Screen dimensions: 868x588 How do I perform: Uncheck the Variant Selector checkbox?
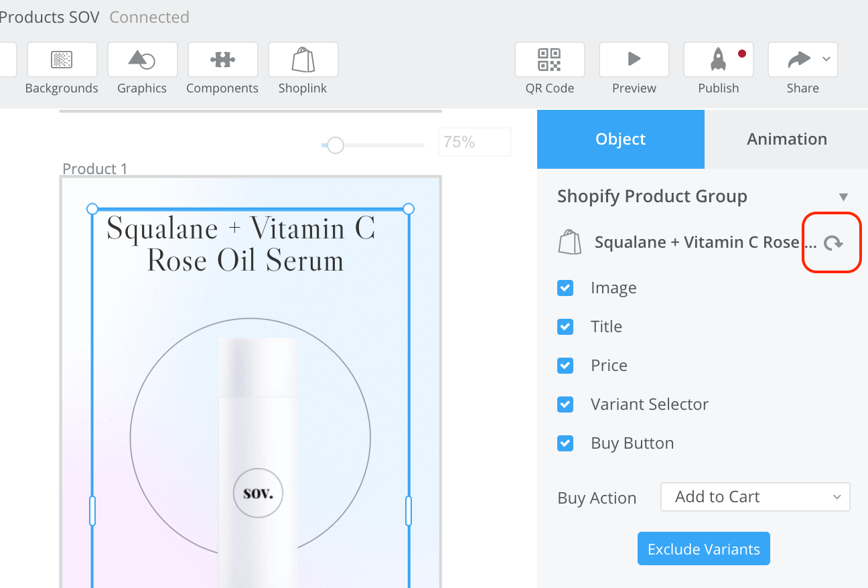coord(565,405)
